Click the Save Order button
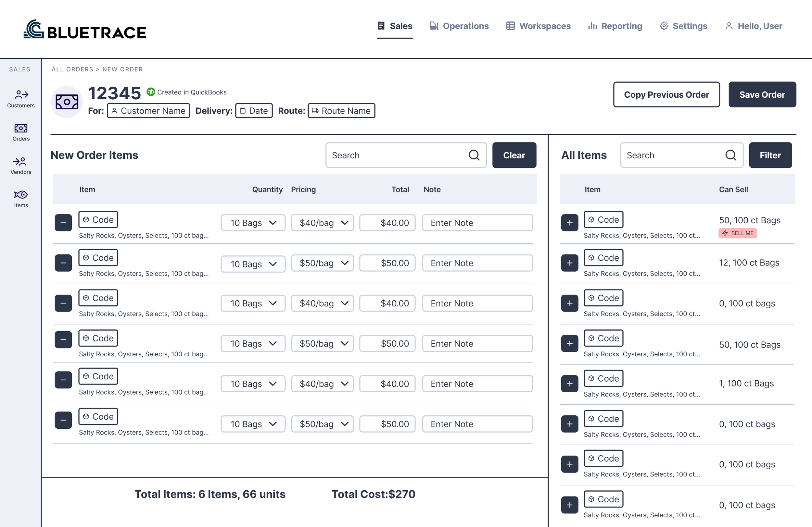Screen dimensions: 812x527 tap(762, 94)
